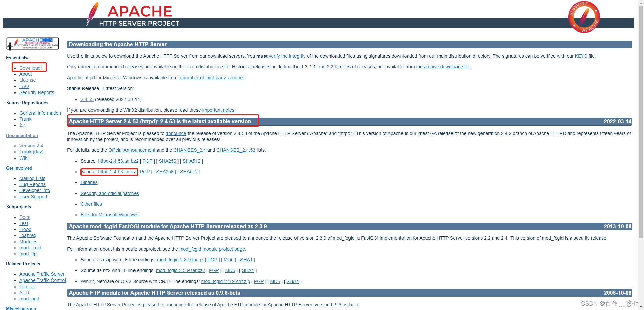Open the Official Announcement link

[132, 150]
